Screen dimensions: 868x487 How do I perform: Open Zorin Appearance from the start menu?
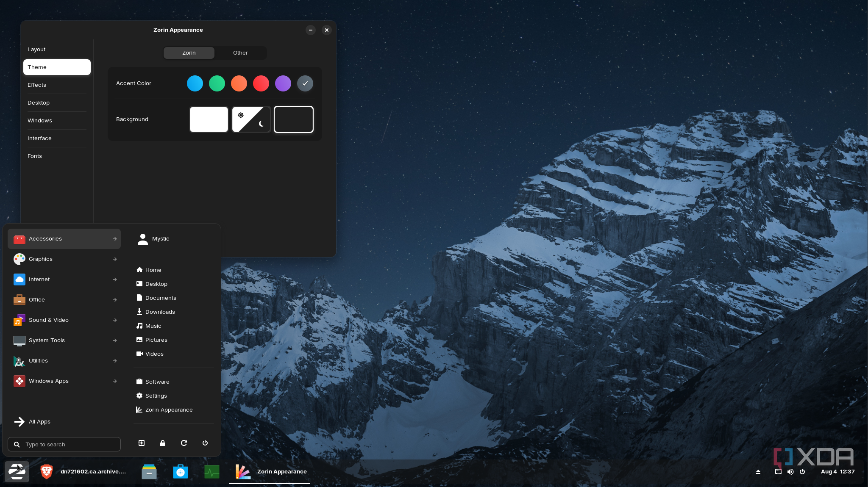[174, 410]
